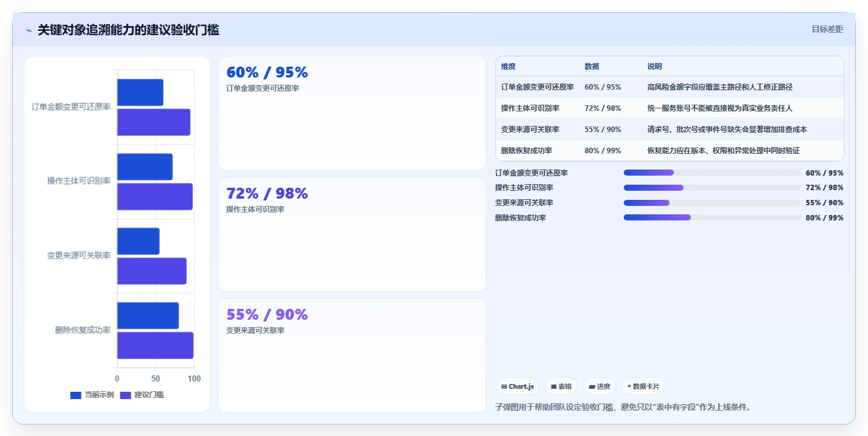Click the 变更来源可关联率 label beside its progress bar
The height and width of the screenshot is (436, 868).
524,203
